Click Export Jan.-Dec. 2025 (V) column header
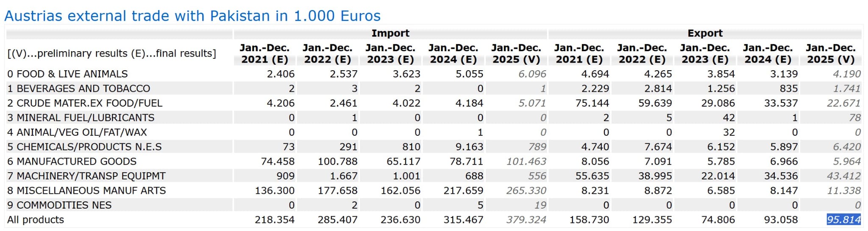The height and width of the screenshot is (231, 868). [831, 54]
